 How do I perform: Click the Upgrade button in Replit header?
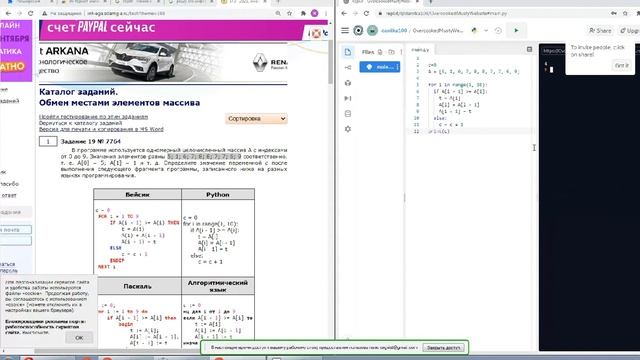[x=629, y=31]
